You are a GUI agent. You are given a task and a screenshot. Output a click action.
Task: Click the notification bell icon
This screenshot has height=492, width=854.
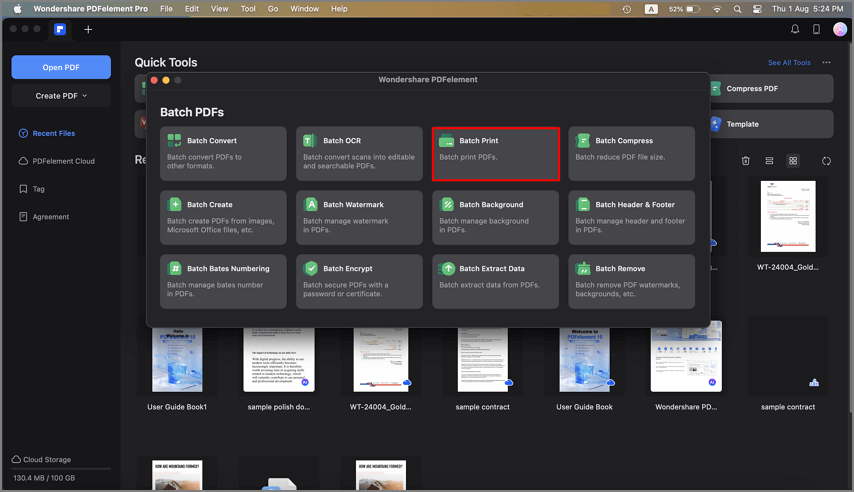click(795, 29)
